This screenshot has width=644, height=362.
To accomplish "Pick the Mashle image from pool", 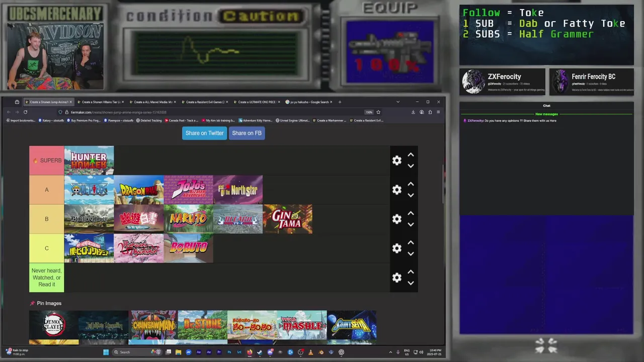I will point(302,325).
